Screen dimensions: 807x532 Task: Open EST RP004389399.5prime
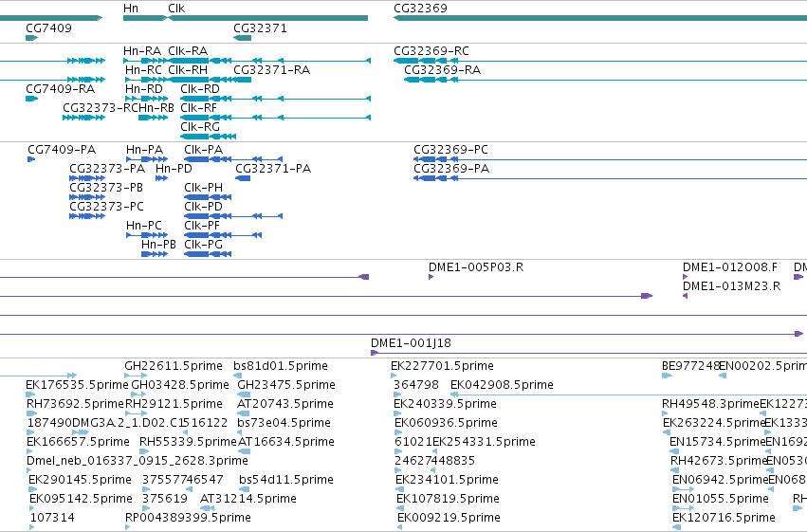click(x=188, y=518)
